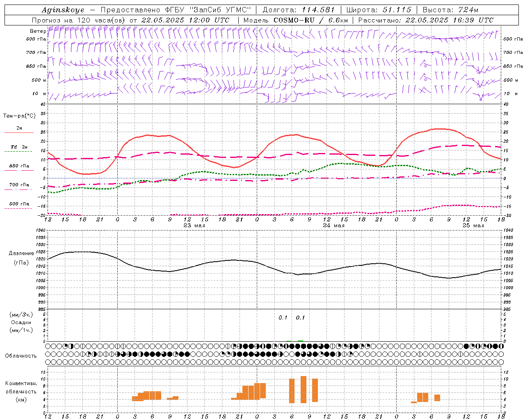Click "Прогноз на 120 часа(ов)" text
The width and height of the screenshot is (525, 420).
[x=79, y=20]
